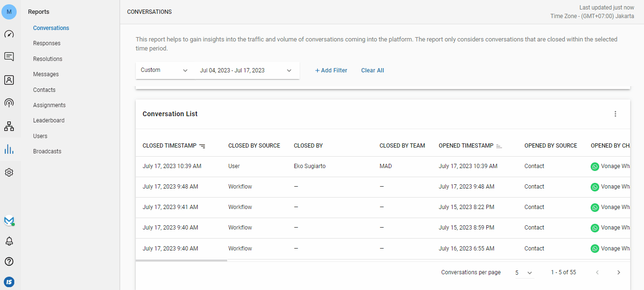The width and height of the screenshot is (644, 290).
Task: Expand the Custom period dropdown
Action: click(164, 70)
